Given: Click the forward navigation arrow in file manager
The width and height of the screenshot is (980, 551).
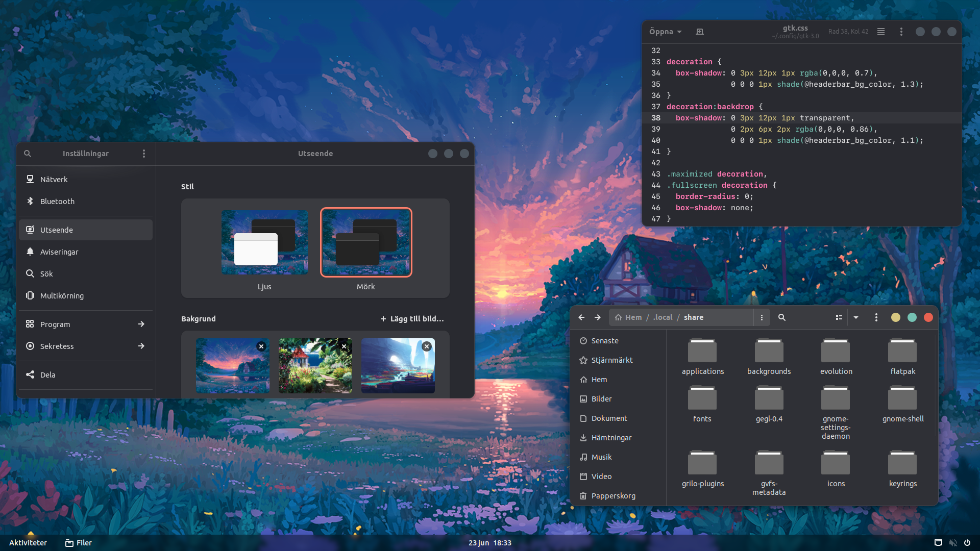Looking at the screenshot, I should click(x=598, y=317).
